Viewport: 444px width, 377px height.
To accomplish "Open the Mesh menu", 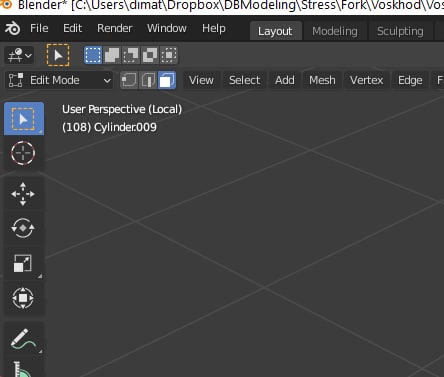I will [x=322, y=80].
